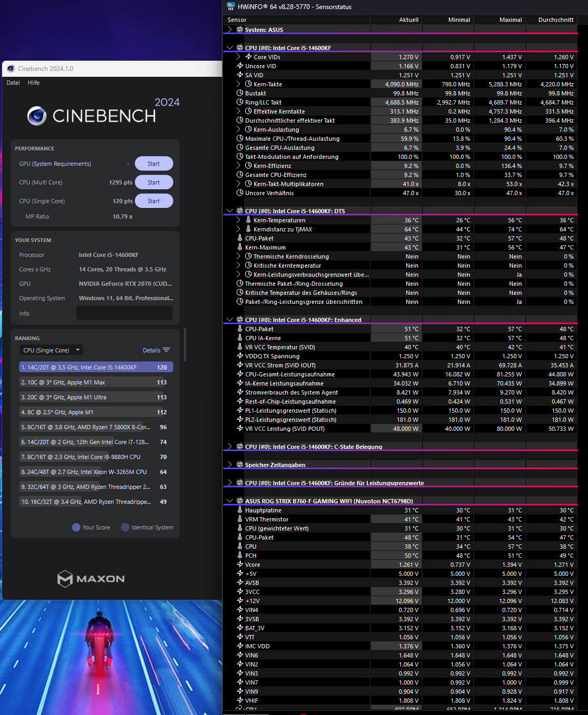The width and height of the screenshot is (588, 715).
Task: Expand the C-State Belegung sensor group
Action: pos(230,447)
